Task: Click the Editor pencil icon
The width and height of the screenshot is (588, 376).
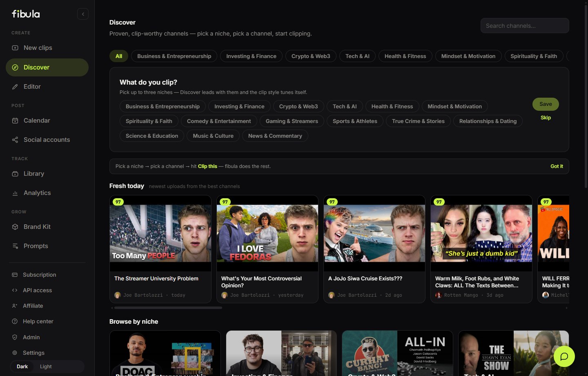Action: pos(15,87)
